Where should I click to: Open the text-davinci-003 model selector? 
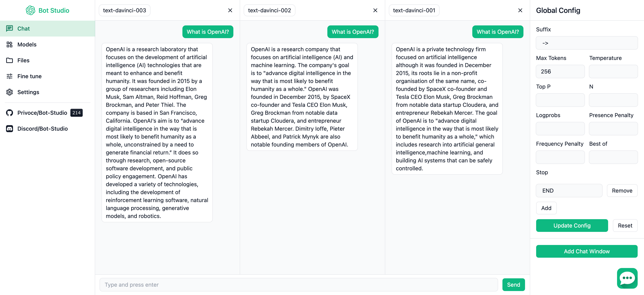point(125,10)
